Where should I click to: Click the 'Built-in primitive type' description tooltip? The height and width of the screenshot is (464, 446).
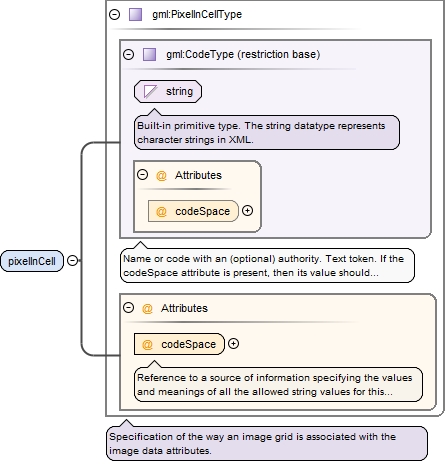(x=267, y=133)
